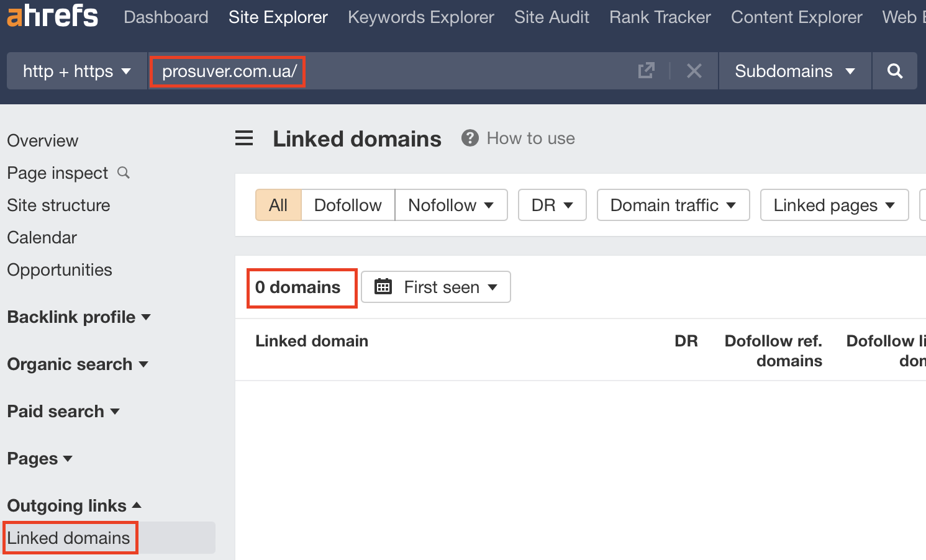The width and height of the screenshot is (926, 560).
Task: Open Site Audit from top navigation
Action: [552, 17]
